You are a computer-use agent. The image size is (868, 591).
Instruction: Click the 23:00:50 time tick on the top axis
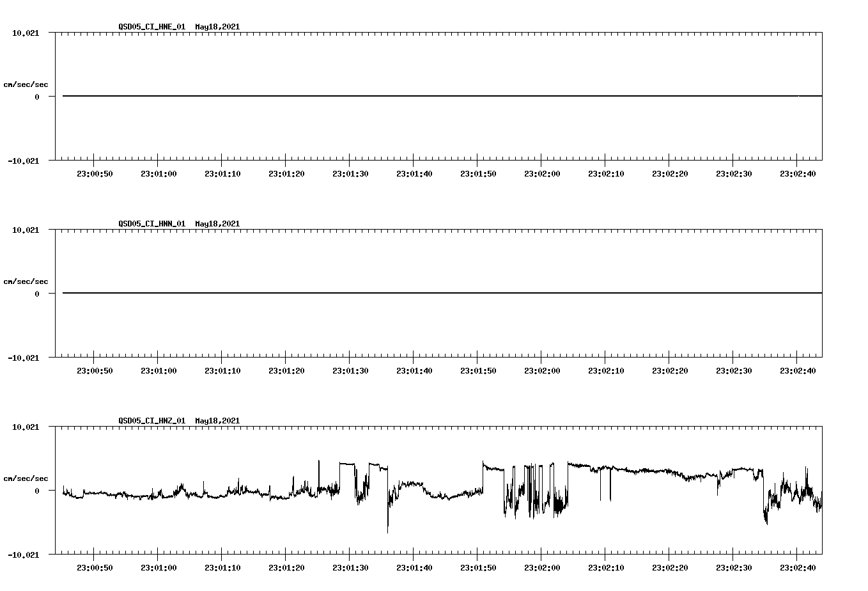click(x=95, y=172)
